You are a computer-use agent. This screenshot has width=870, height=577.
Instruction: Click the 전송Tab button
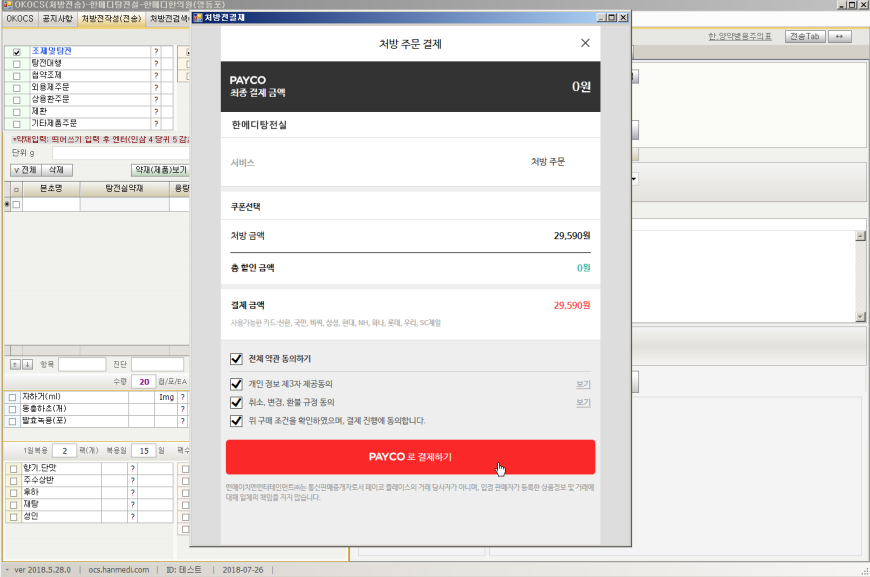(x=805, y=37)
